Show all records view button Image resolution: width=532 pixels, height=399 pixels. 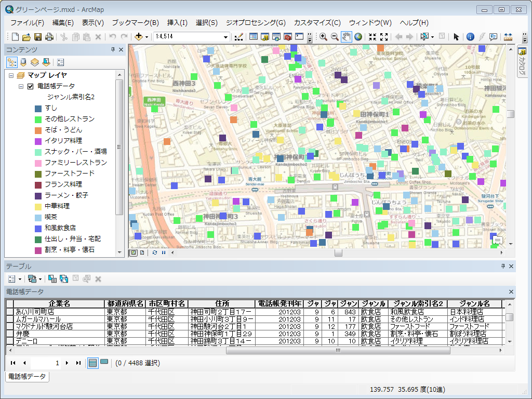click(92, 363)
